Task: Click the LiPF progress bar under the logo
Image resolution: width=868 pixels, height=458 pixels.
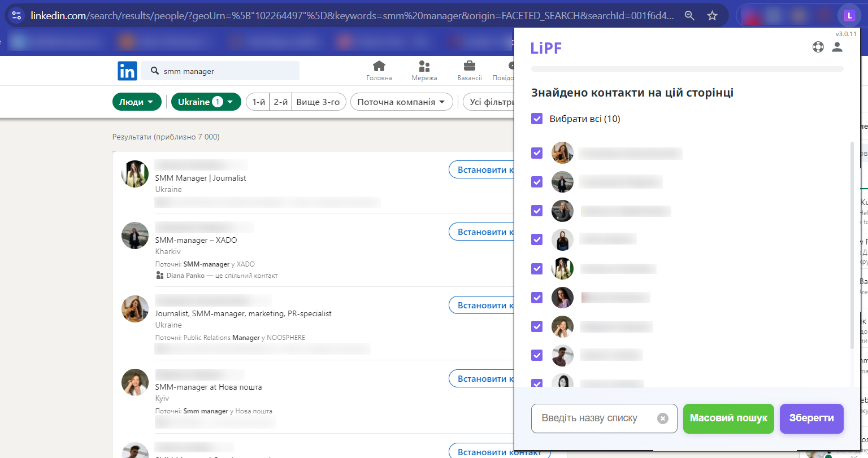Action: coord(687,69)
